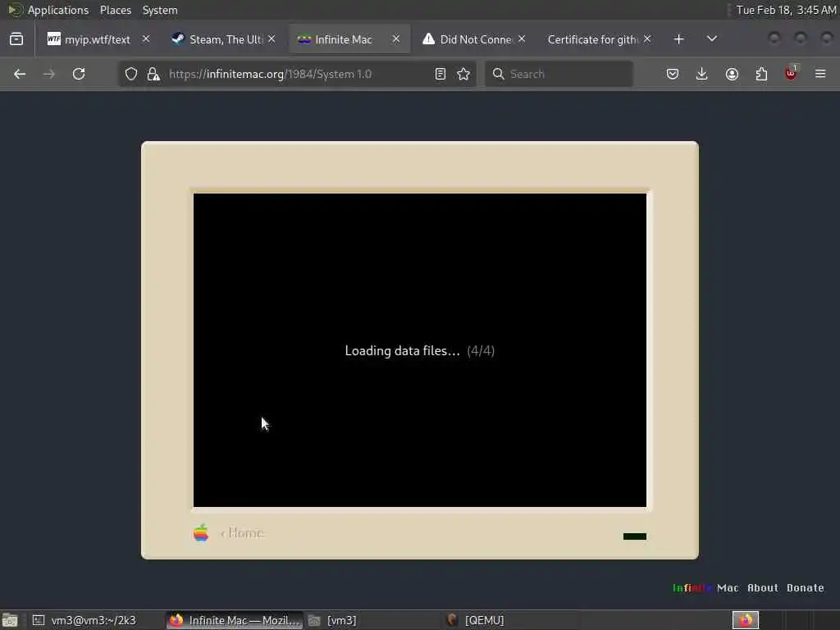Toggle reader view icon in address bar
Image resolution: width=840 pixels, height=630 pixels.
click(x=441, y=74)
